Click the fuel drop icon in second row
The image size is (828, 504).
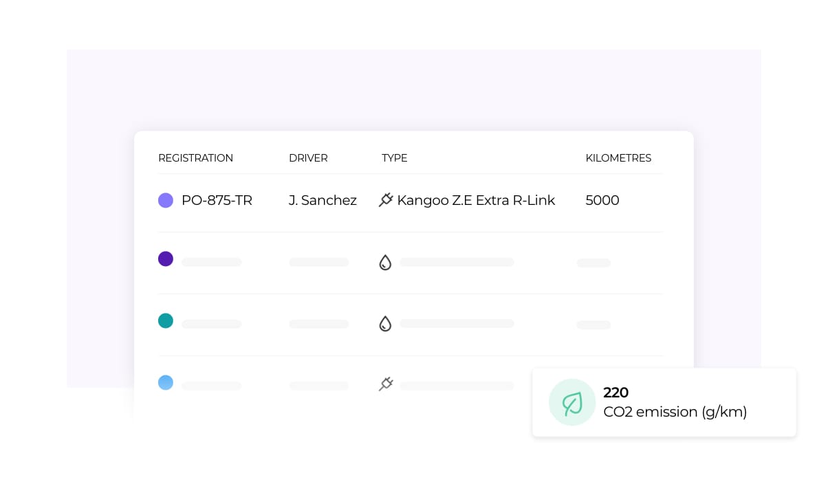click(385, 262)
